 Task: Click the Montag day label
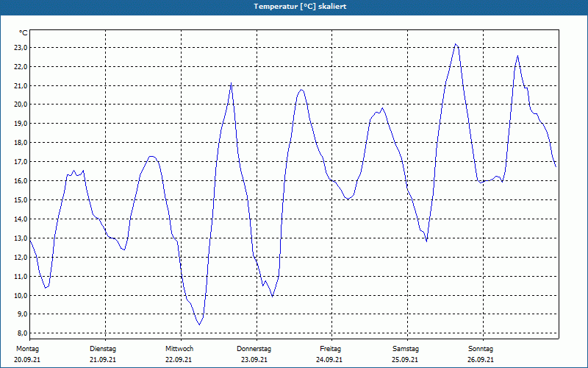click(27, 349)
